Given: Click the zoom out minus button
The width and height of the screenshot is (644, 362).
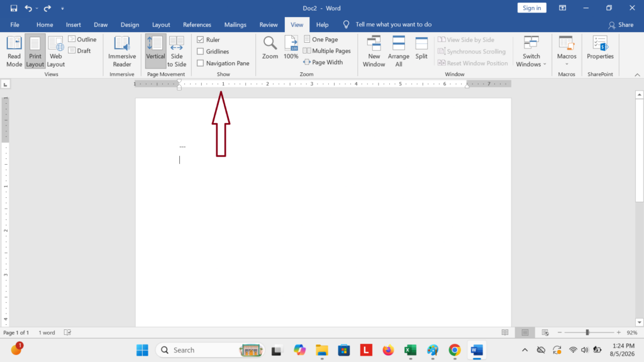Looking at the screenshot, I should point(559,332).
